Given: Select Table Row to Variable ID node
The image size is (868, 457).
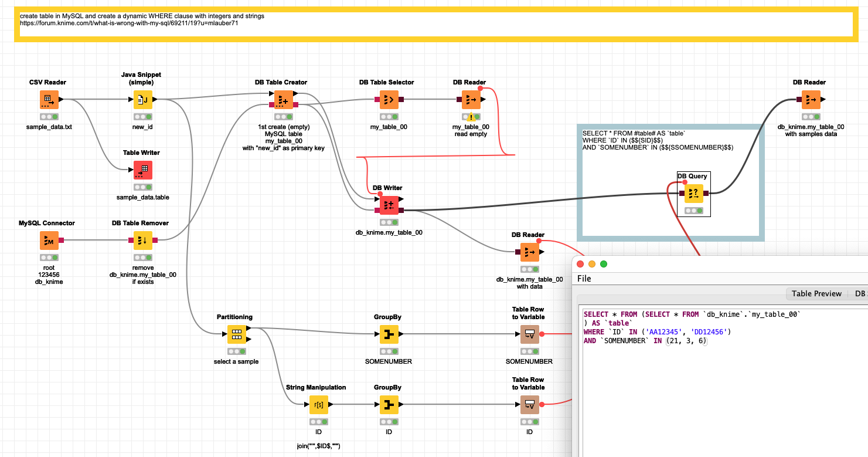Looking at the screenshot, I should [529, 405].
